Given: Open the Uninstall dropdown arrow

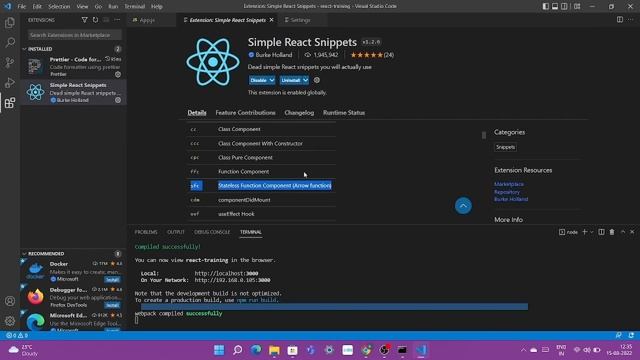Looking at the screenshot, I should pos(305,80).
